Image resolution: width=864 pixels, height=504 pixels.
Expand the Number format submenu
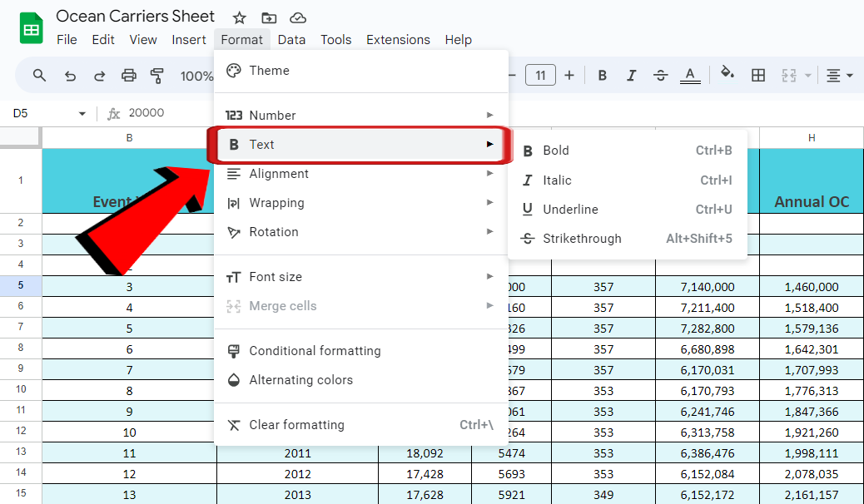[x=271, y=114]
